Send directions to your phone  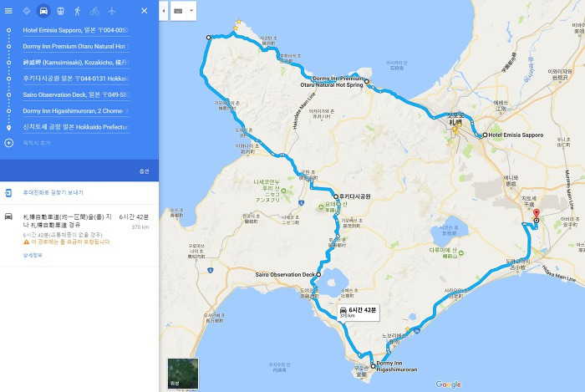[x=53, y=192]
